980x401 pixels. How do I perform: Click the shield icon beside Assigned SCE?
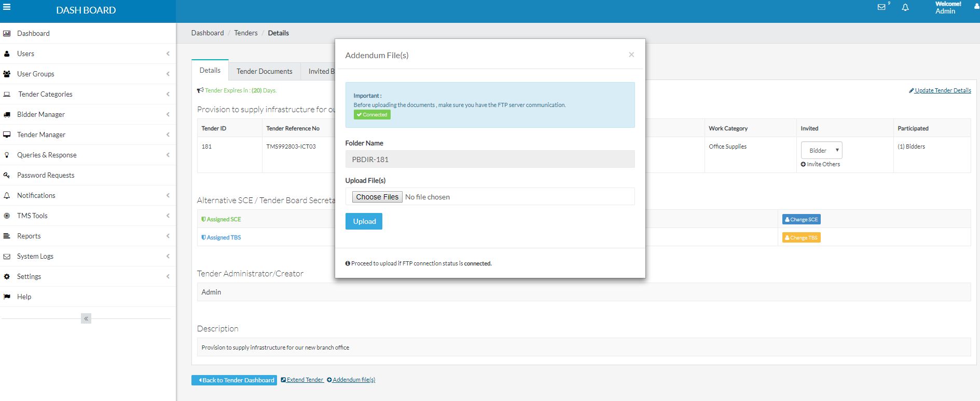point(203,219)
